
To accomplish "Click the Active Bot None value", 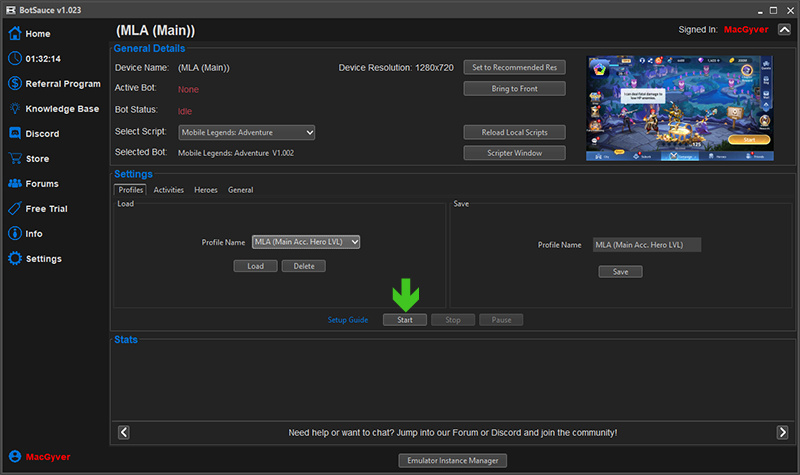I will pyautogui.click(x=188, y=89).
